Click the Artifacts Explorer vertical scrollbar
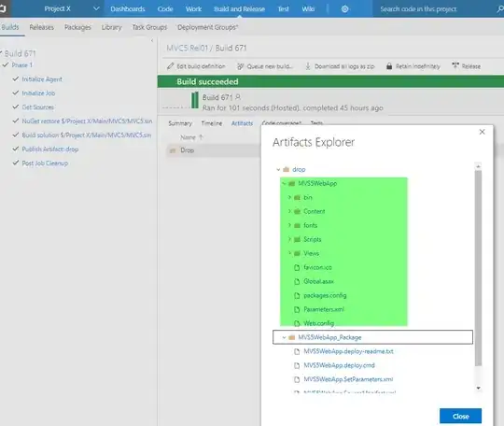Screen dimensions: 504x426 tap(478, 268)
